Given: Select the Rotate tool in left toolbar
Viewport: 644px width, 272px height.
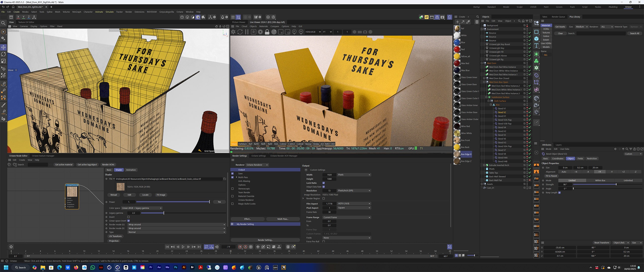Looking at the screenshot, I should [4, 54].
